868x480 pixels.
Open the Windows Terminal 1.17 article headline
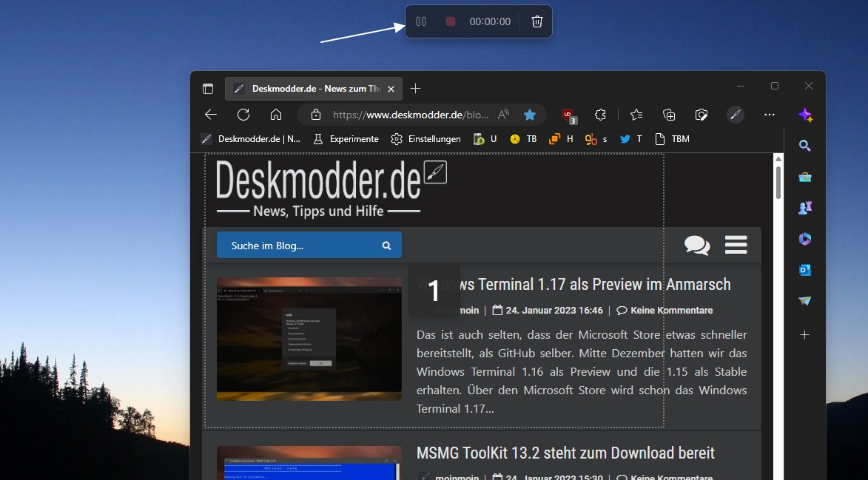[573, 284]
